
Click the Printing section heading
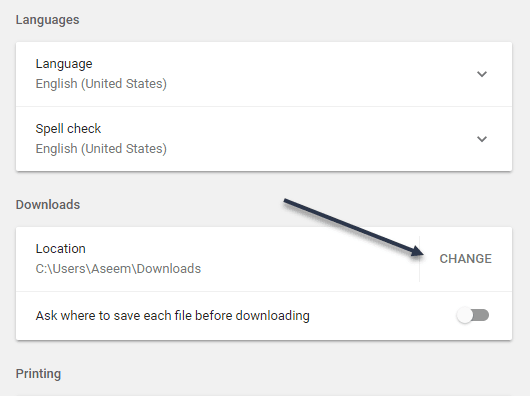[38, 374]
